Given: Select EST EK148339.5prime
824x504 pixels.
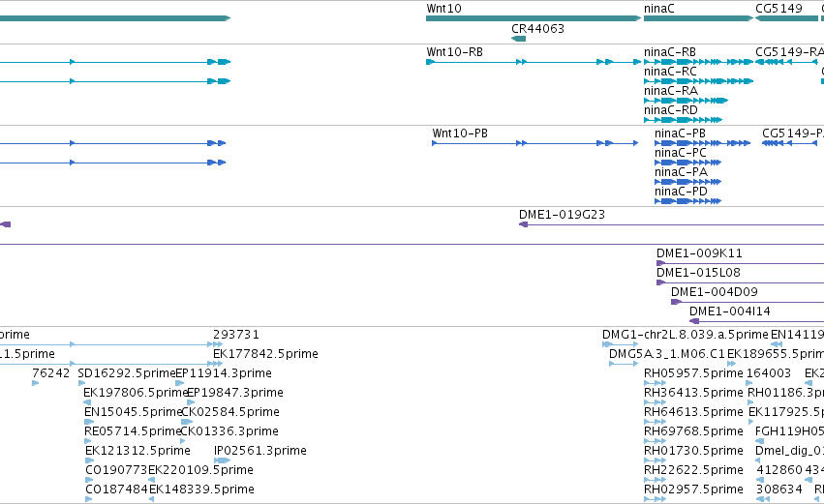Looking at the screenshot, I should pos(201,490).
